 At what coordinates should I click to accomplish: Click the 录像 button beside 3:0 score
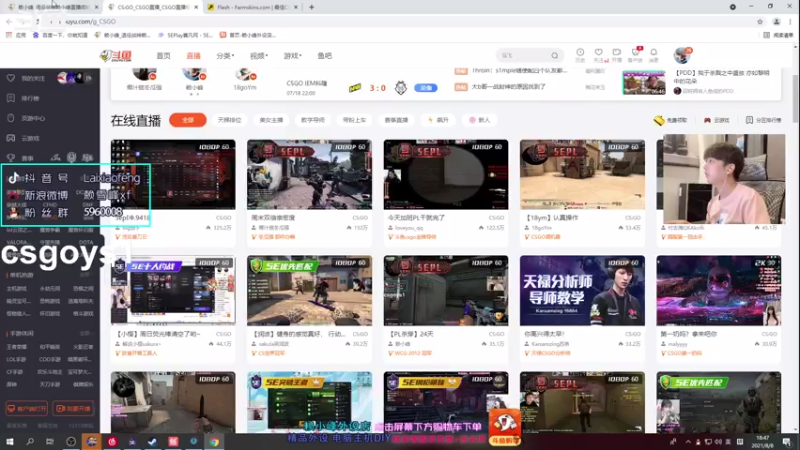click(x=426, y=88)
